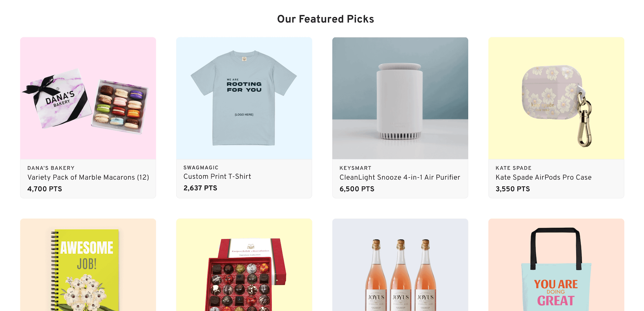Open the Custom Print T-Shirt title link
The width and height of the screenshot is (644, 311).
coord(217,177)
